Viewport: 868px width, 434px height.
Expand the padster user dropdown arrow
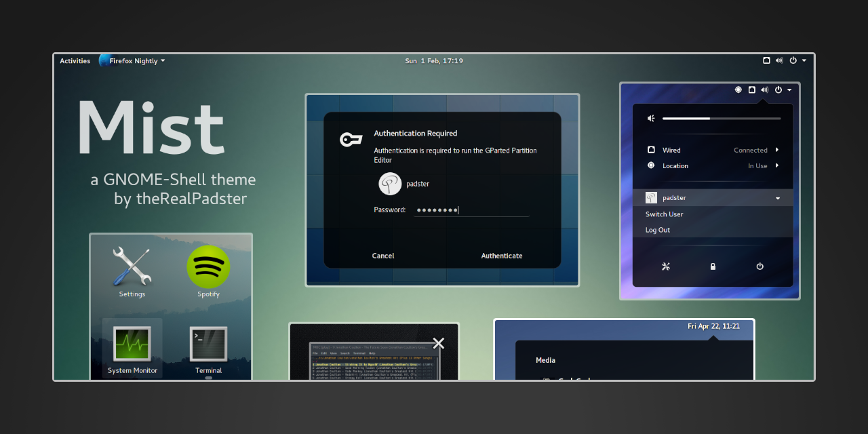(777, 197)
